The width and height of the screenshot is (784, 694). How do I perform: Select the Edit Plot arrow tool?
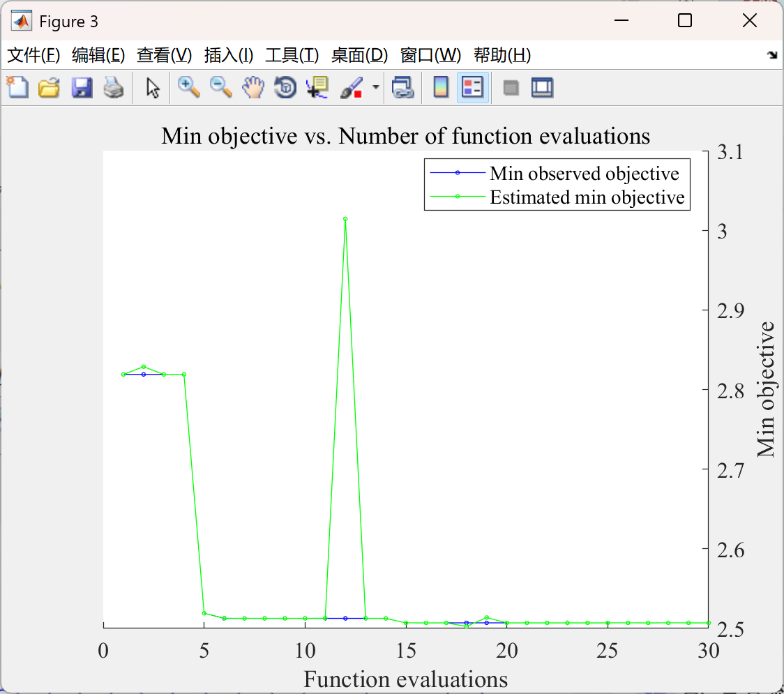(153, 87)
